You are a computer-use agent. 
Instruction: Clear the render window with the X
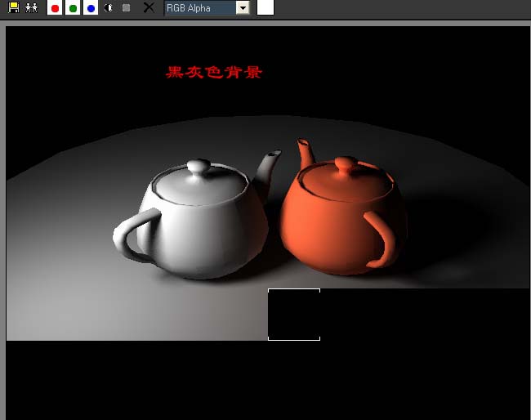pyautogui.click(x=149, y=7)
